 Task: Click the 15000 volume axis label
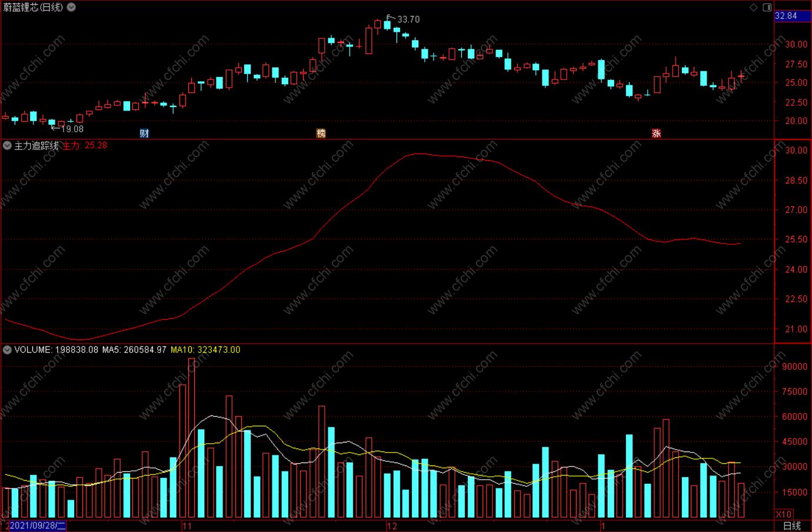pos(795,492)
